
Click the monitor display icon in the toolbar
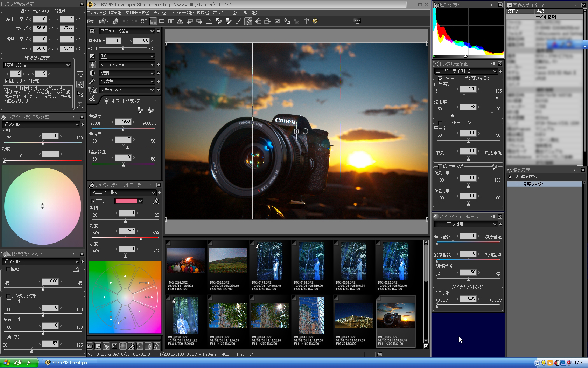[357, 21]
